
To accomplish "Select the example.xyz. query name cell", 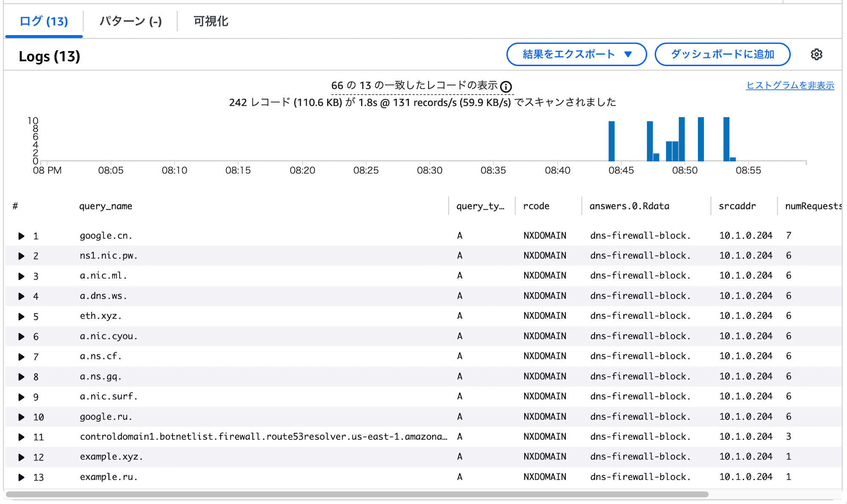I will coord(111,457).
